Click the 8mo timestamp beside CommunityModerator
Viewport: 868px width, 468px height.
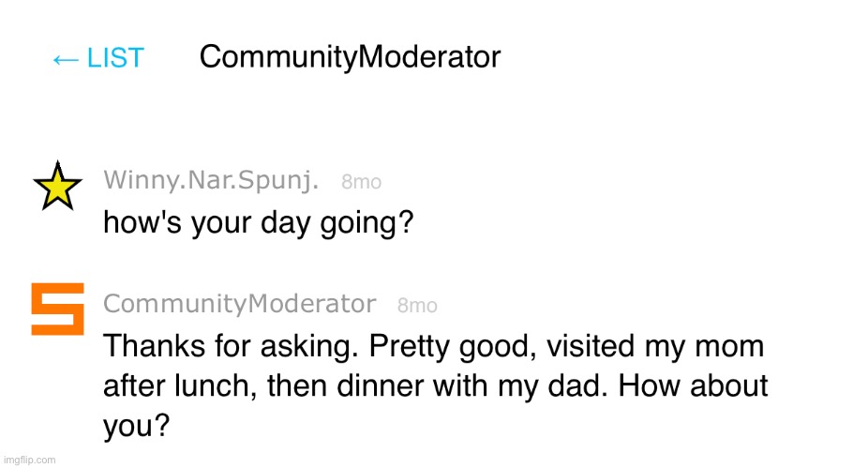tap(417, 305)
